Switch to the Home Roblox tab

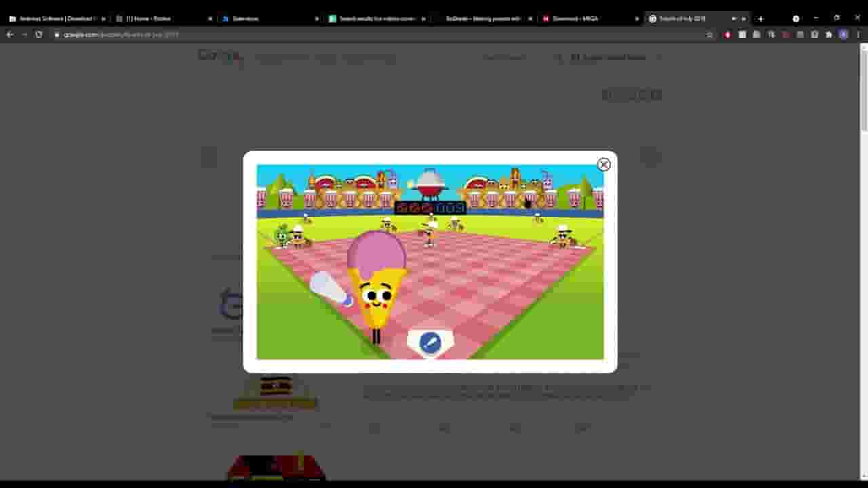tap(163, 19)
